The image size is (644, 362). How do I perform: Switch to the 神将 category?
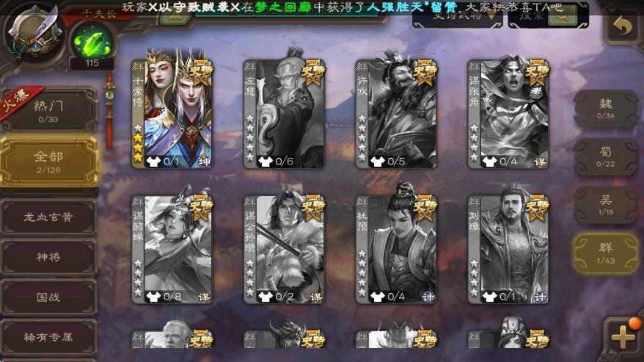click(49, 258)
